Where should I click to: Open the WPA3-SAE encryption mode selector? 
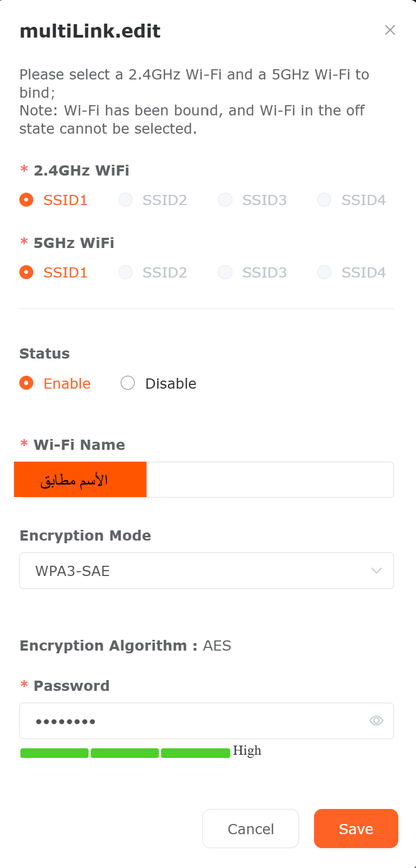click(206, 571)
